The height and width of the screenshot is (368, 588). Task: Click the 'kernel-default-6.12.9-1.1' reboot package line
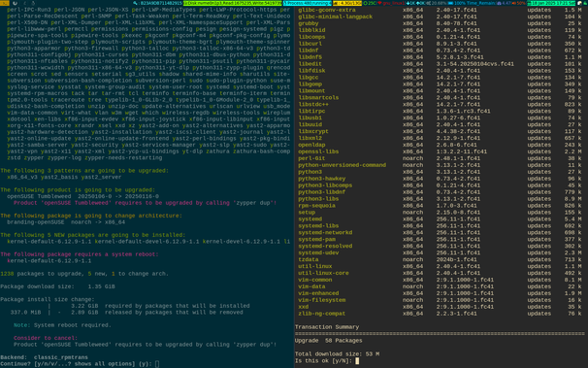49,261
